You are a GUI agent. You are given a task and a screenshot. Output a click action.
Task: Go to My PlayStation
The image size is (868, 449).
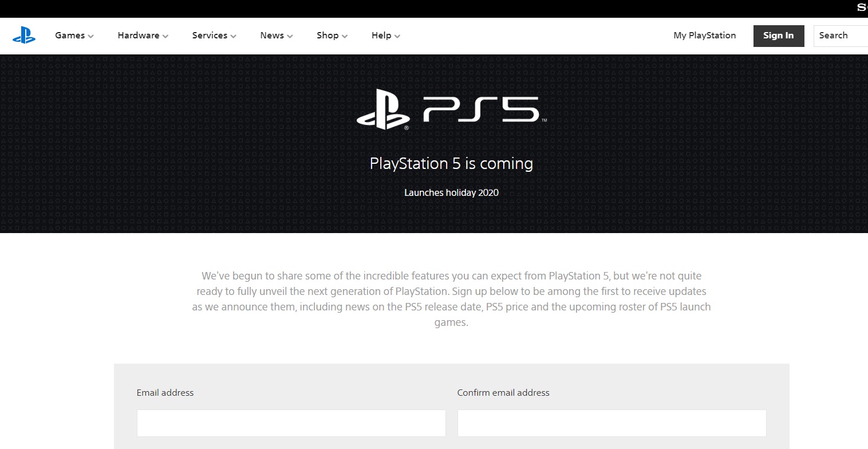pyautogui.click(x=704, y=36)
